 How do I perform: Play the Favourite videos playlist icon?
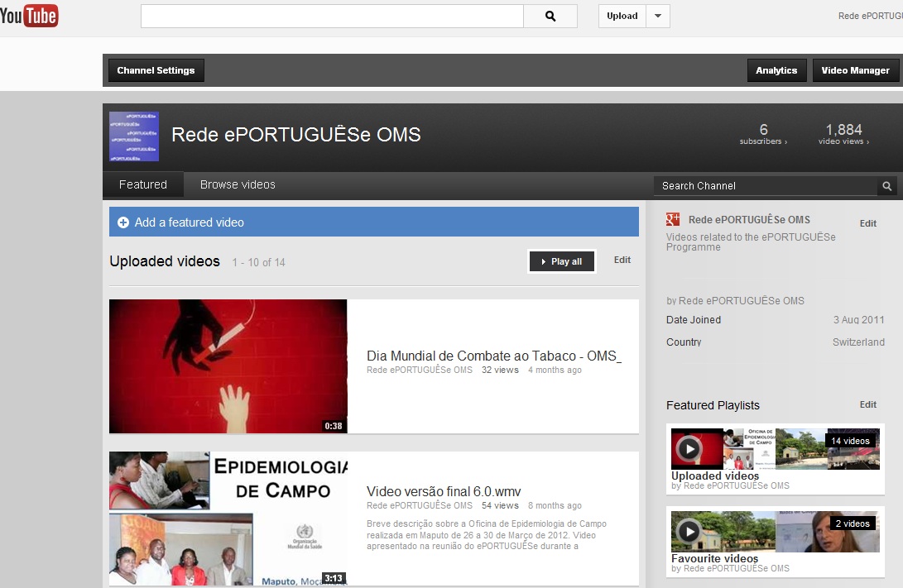click(x=689, y=531)
